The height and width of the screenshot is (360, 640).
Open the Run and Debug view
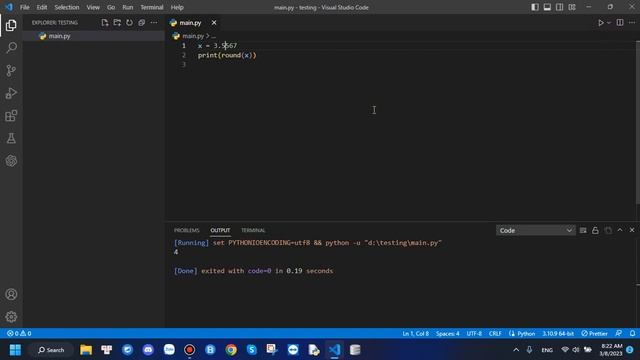(11, 93)
